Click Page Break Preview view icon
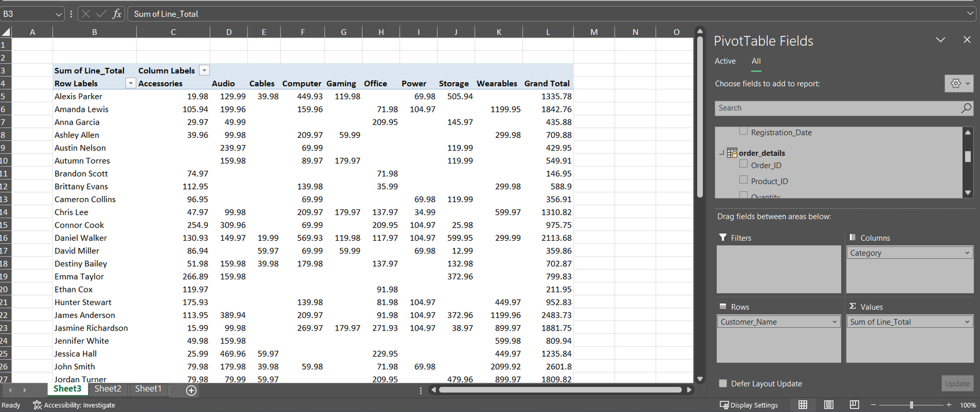980x412 pixels. [x=854, y=405]
